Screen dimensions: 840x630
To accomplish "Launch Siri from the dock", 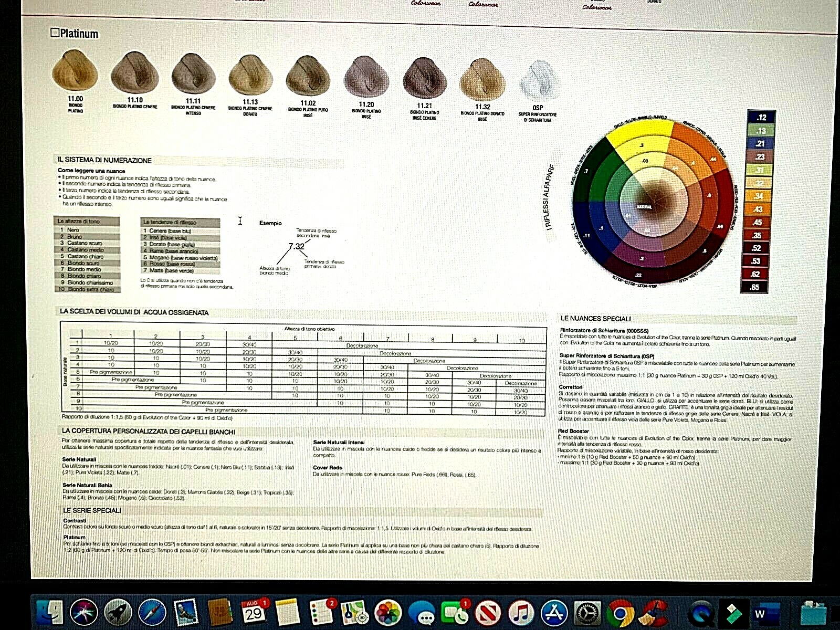I will (x=84, y=613).
